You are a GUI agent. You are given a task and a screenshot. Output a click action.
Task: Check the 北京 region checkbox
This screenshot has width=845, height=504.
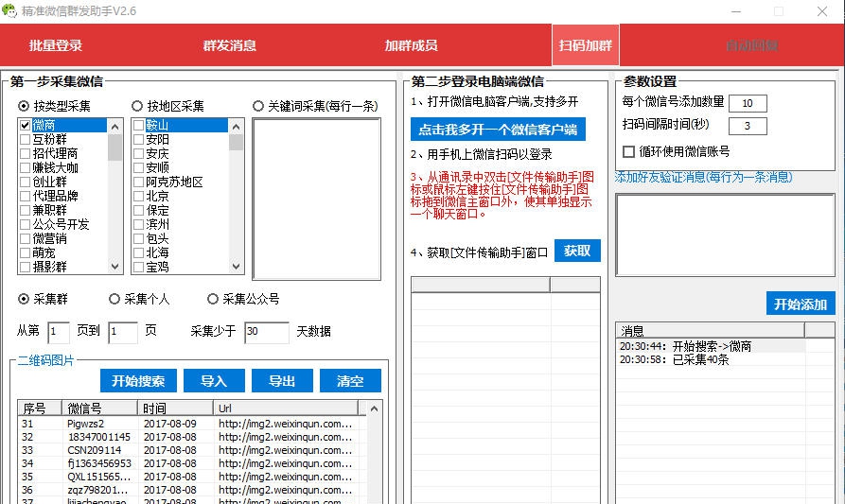point(138,196)
